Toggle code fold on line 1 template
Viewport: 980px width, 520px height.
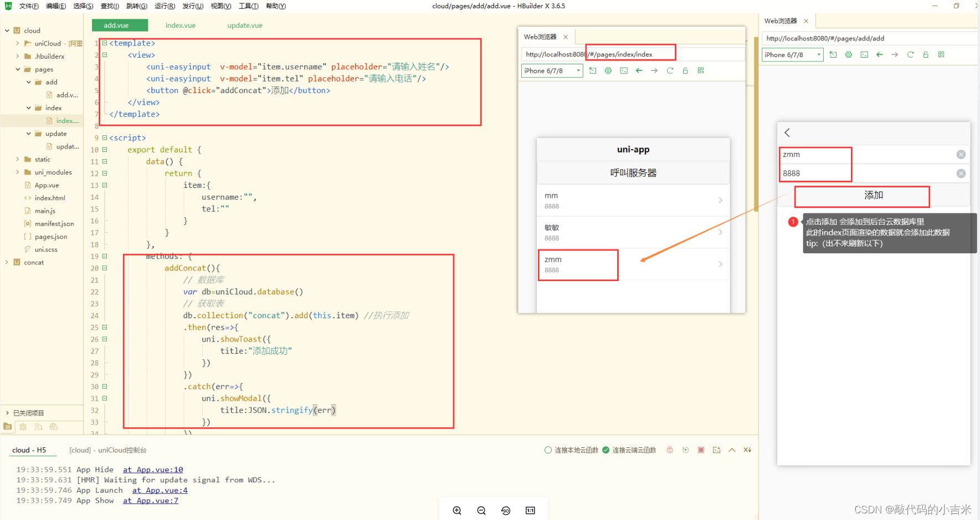pos(105,43)
